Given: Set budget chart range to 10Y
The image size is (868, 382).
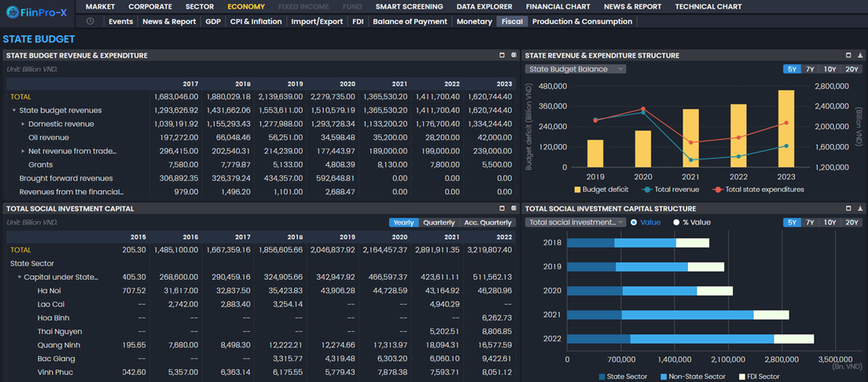Looking at the screenshot, I should (x=830, y=69).
